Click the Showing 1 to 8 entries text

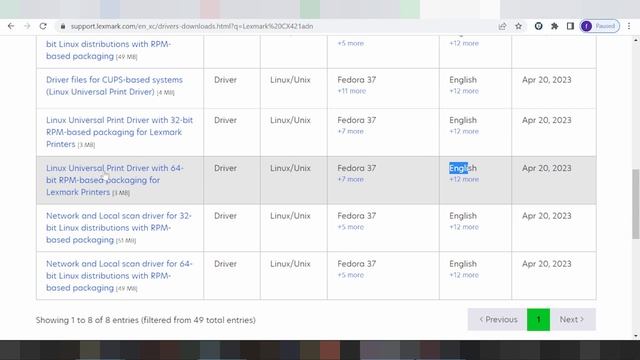[x=146, y=320]
